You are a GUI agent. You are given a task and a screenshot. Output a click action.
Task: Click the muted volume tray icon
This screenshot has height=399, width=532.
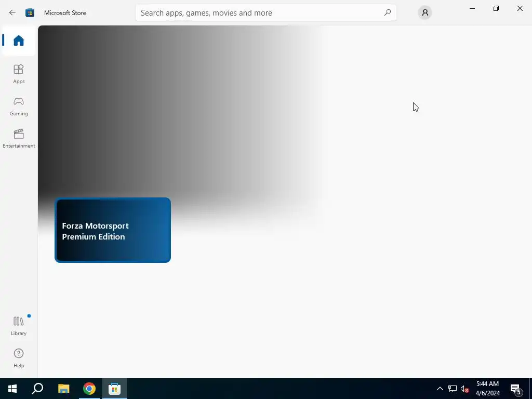(464, 389)
